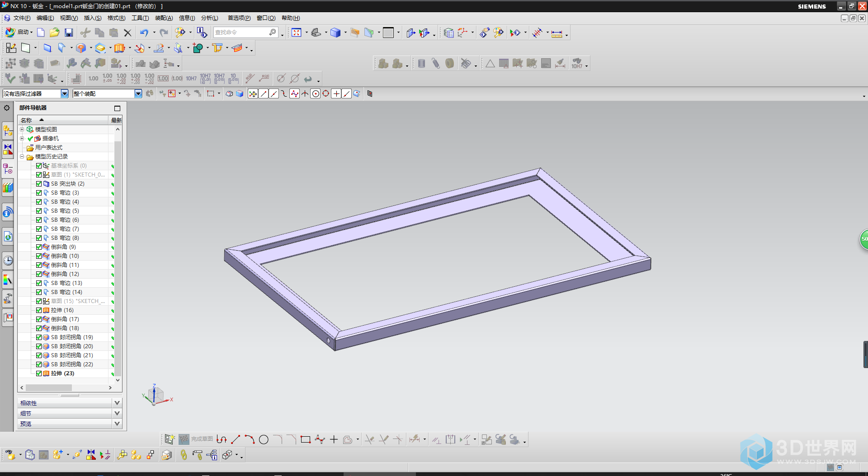Select the Circle sketch tool
The image size is (868, 476).
(264, 439)
